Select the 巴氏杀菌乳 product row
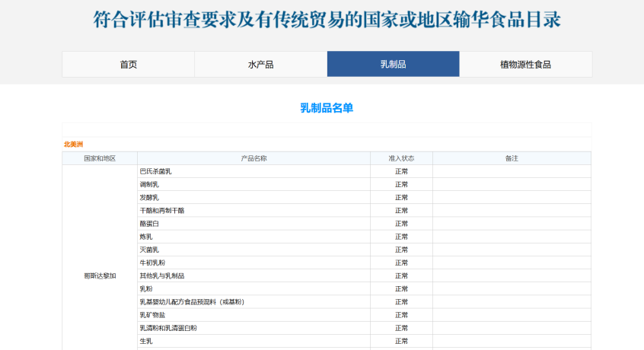Screen dimensions: 644x350 pos(155,171)
